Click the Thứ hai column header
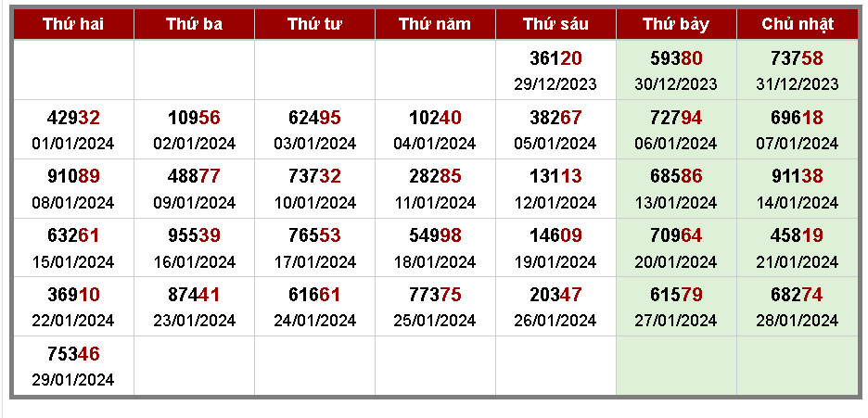The image size is (868, 418). tap(73, 24)
